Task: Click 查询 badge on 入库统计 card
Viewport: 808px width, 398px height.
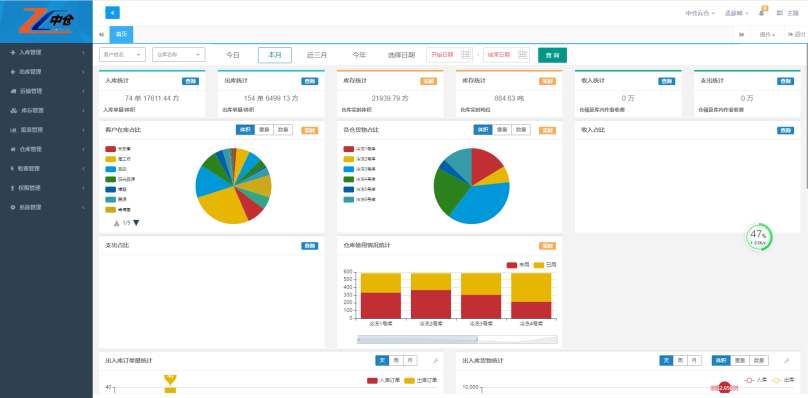Action: click(190, 81)
